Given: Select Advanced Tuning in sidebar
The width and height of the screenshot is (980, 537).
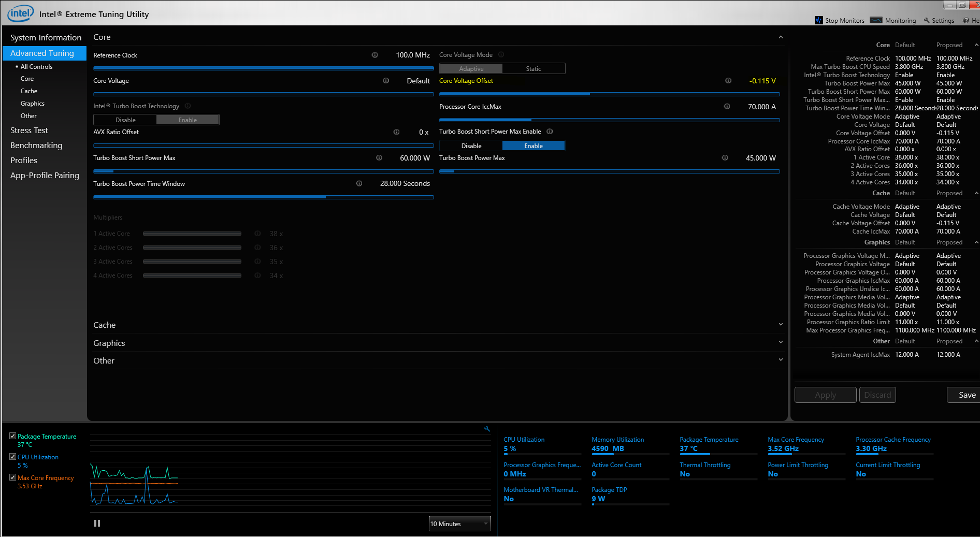Looking at the screenshot, I should 45,53.
